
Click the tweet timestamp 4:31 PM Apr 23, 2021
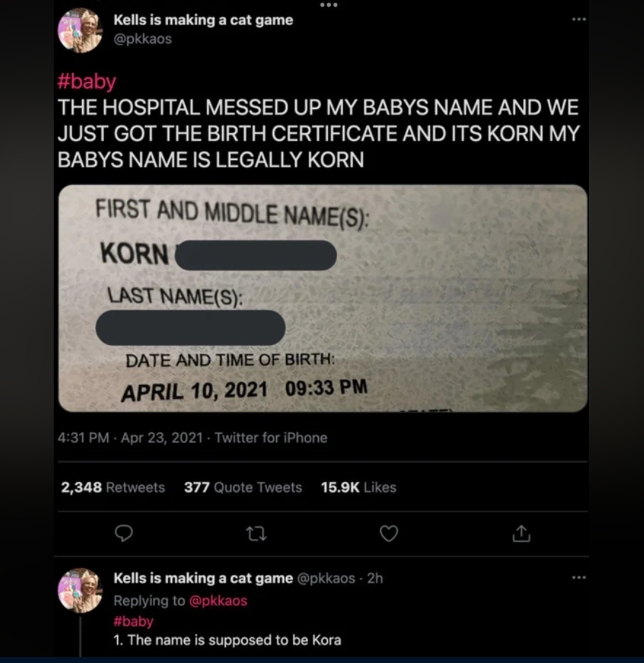(x=130, y=438)
